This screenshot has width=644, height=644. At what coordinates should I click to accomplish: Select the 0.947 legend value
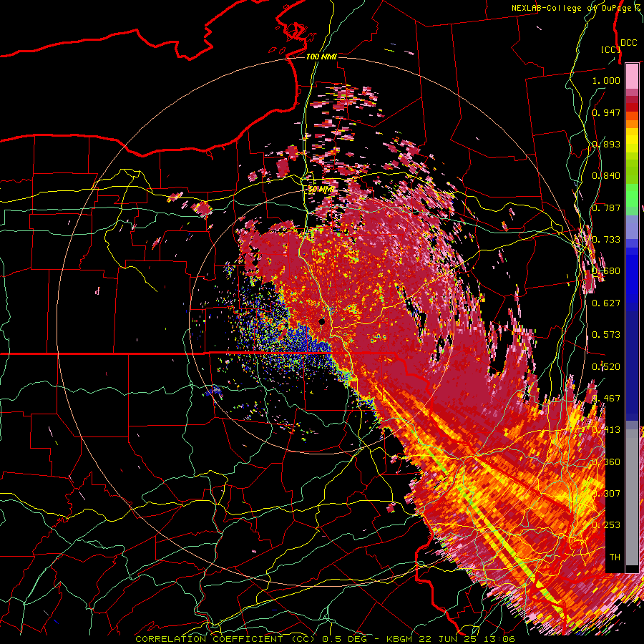click(606, 112)
